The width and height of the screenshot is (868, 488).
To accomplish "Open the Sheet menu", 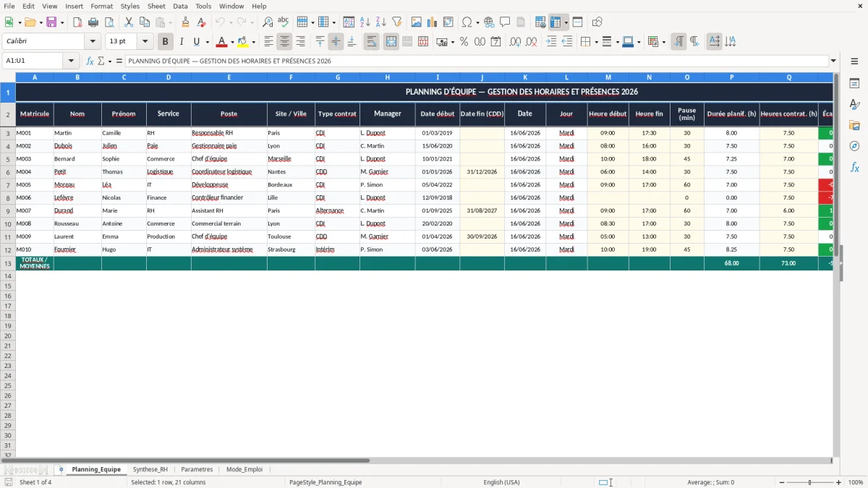I will [x=156, y=6].
